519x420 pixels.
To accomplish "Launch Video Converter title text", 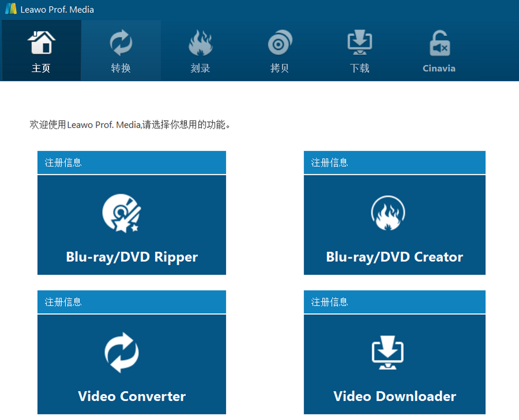I will coord(132,396).
